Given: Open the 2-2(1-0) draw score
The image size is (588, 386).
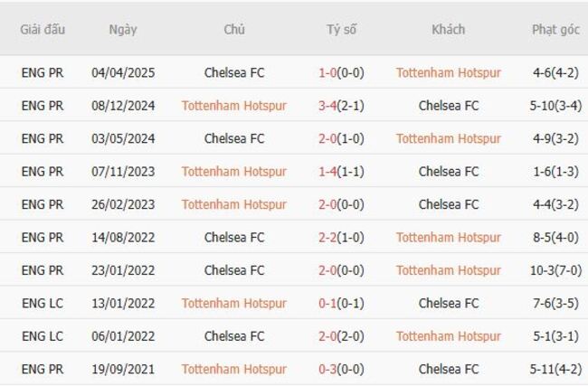Looking at the screenshot, I should pos(341,238).
